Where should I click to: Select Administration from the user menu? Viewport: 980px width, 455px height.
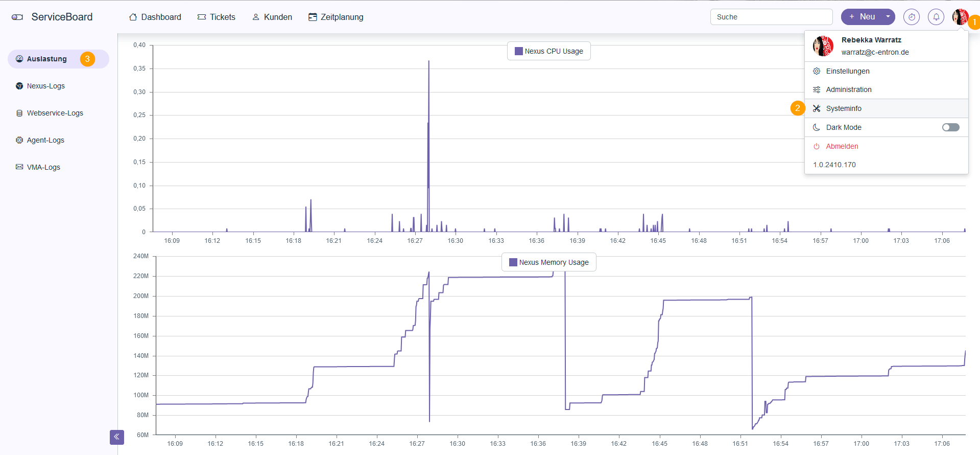coord(848,89)
